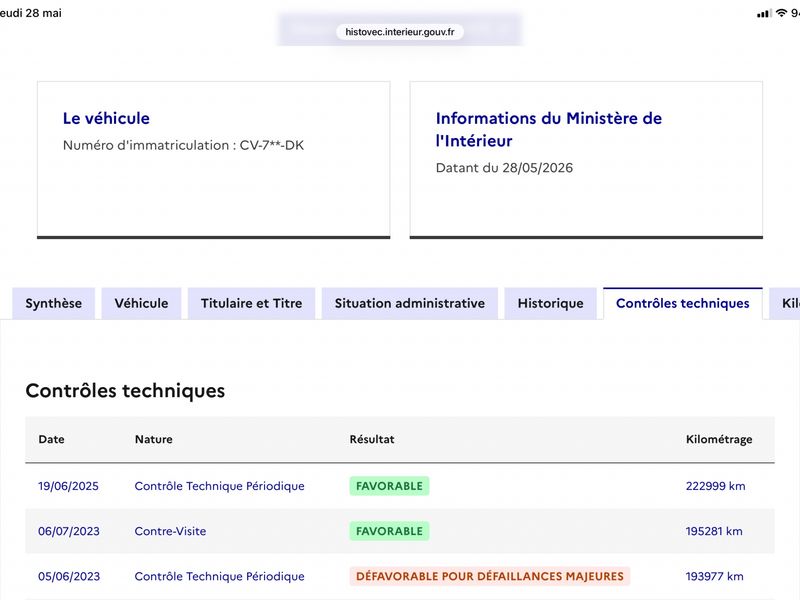The height and width of the screenshot is (600, 800).
Task: Tap the date in the status bar
Action: (31, 13)
